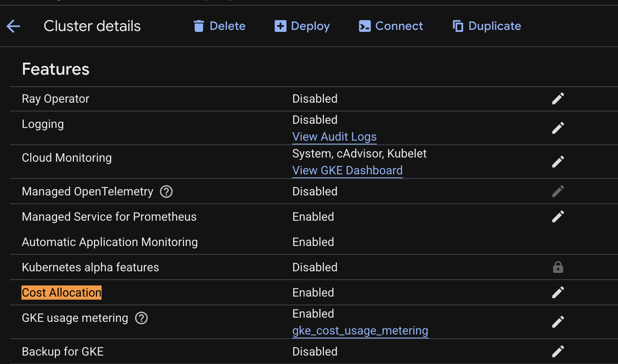Open help icon next to Managed OpenTelemetry
Screen dimensions: 618x364
pos(166,191)
